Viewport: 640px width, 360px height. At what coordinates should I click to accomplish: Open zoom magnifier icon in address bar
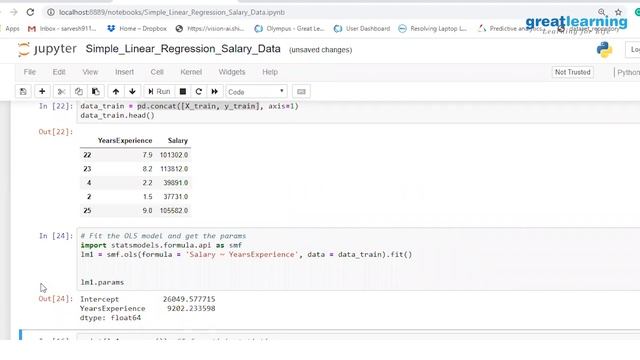tap(602, 12)
